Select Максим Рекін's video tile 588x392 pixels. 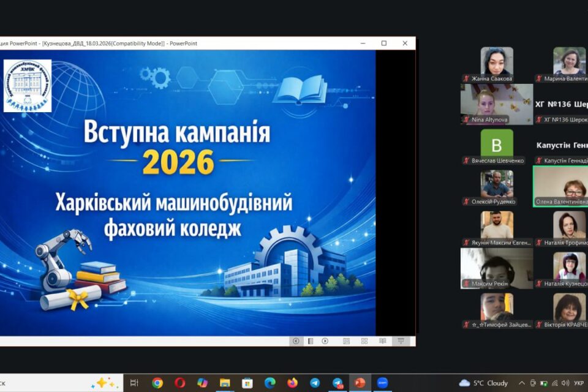coord(497,268)
